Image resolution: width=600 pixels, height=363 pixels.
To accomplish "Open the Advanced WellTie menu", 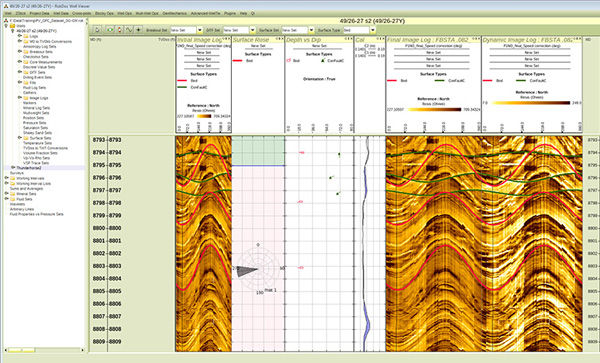I will [x=205, y=13].
